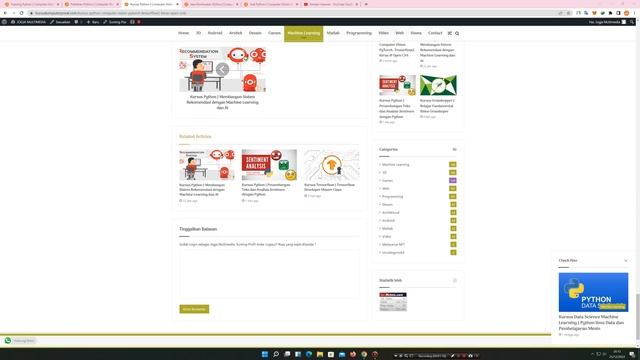Open Windows taskbar search
The width and height of the screenshot is (640, 360).
[x=276, y=354]
